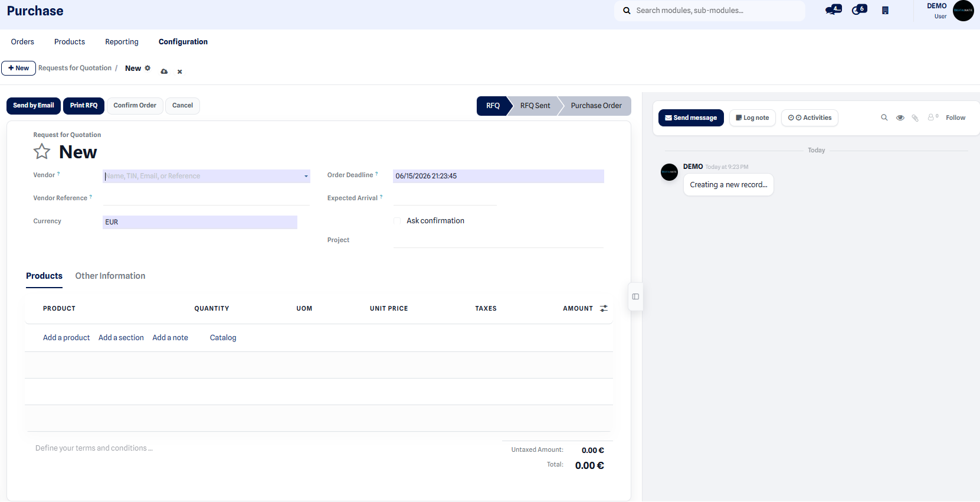This screenshot has height=502, width=980.
Task: Click the Currency EUR field
Action: (200, 222)
